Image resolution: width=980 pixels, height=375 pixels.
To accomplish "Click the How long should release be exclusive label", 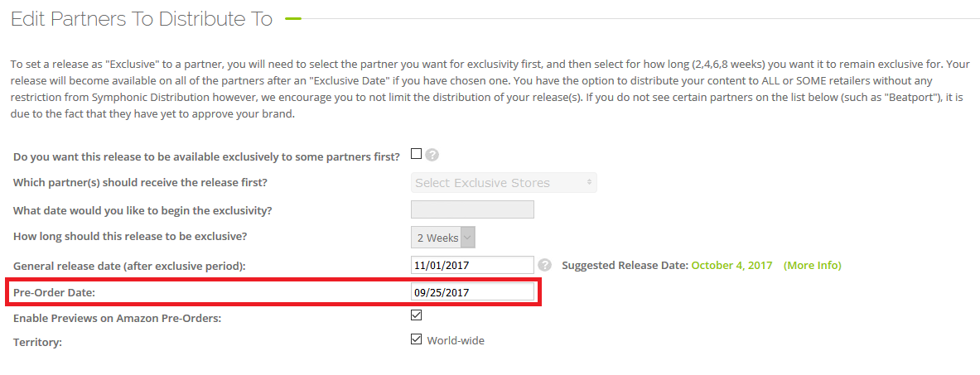I will click(x=130, y=237).
